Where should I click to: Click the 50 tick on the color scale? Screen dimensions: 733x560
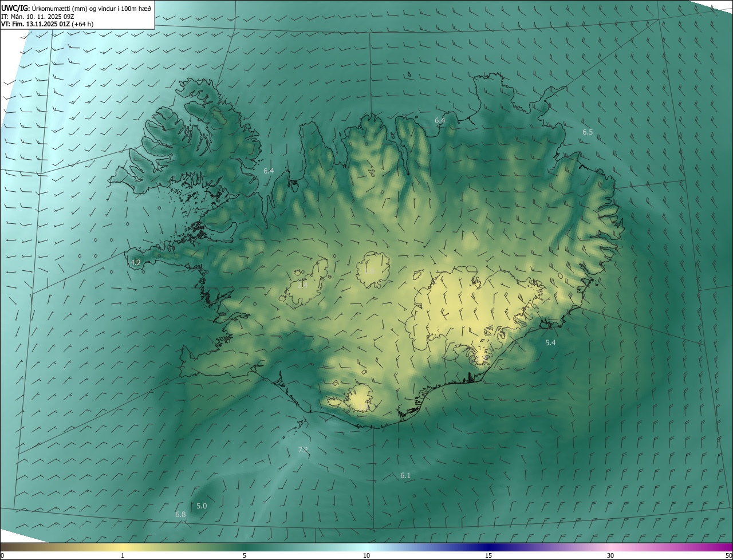pyautogui.click(x=728, y=556)
